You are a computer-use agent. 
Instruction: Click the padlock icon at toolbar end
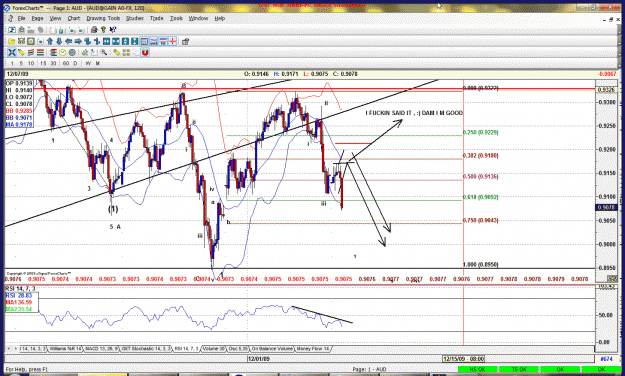pos(185,41)
